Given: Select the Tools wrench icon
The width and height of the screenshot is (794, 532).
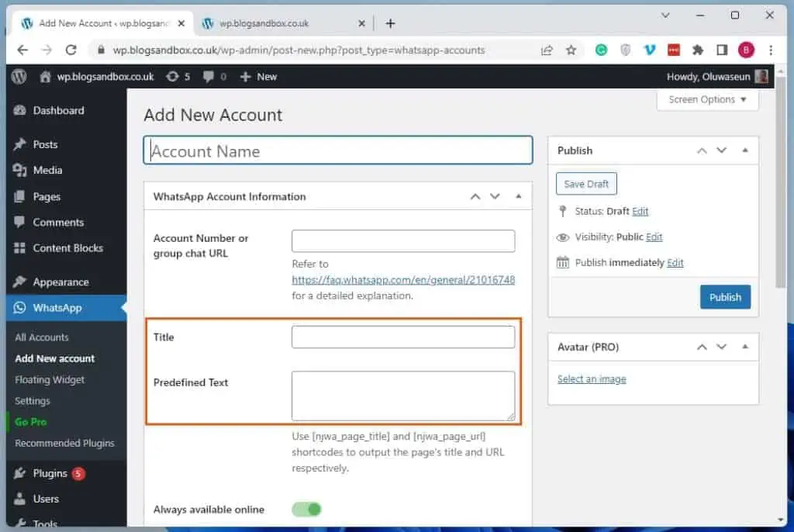Looking at the screenshot, I should click(x=19, y=523).
